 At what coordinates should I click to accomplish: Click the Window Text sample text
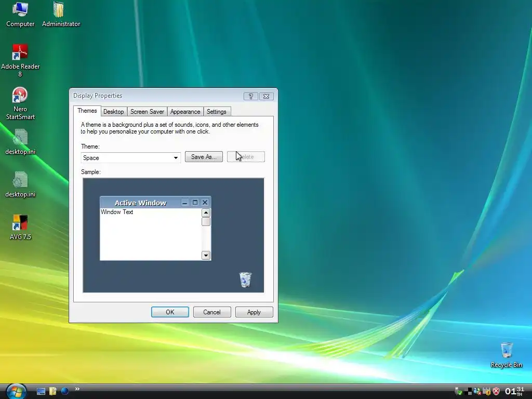click(117, 212)
